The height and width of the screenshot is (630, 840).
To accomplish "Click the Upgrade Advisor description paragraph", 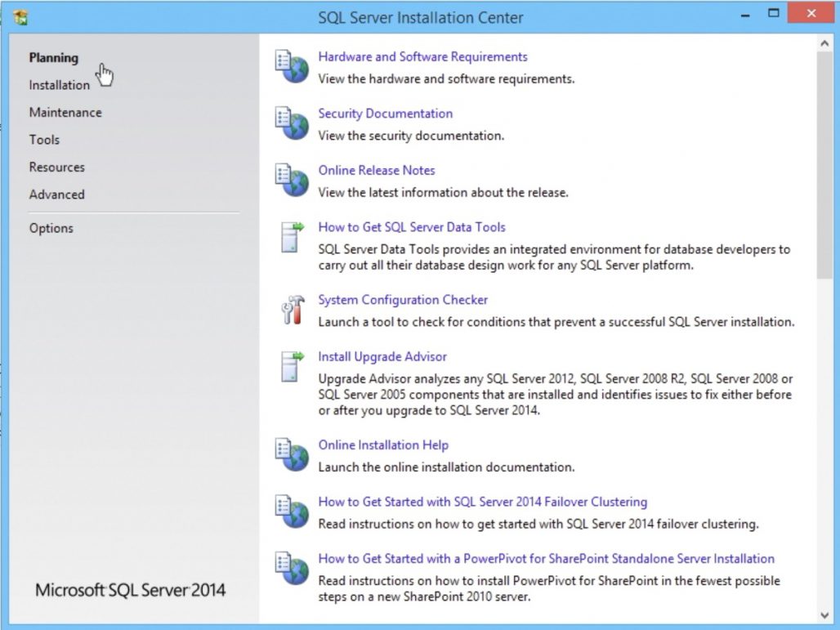I will pyautogui.click(x=556, y=395).
